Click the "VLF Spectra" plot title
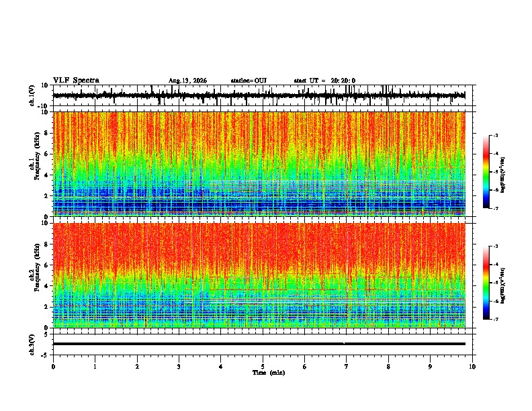Screen dimensions: 532x411 pyautogui.click(x=76, y=81)
